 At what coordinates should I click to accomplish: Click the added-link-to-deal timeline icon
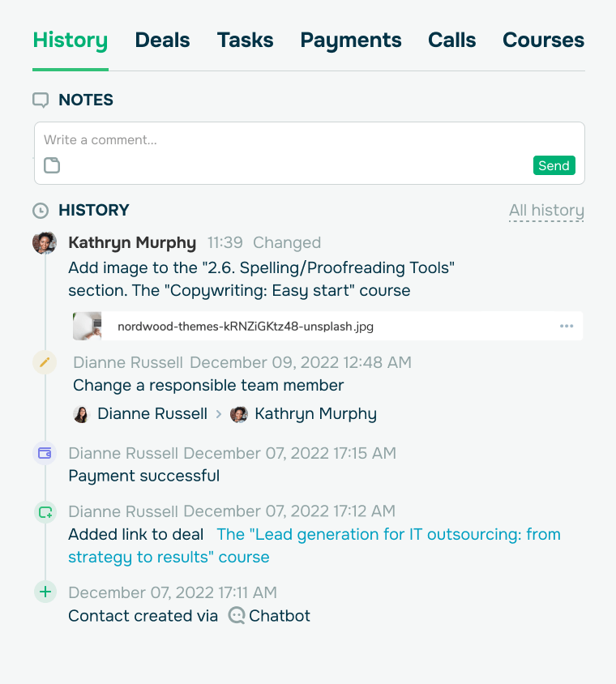point(45,511)
